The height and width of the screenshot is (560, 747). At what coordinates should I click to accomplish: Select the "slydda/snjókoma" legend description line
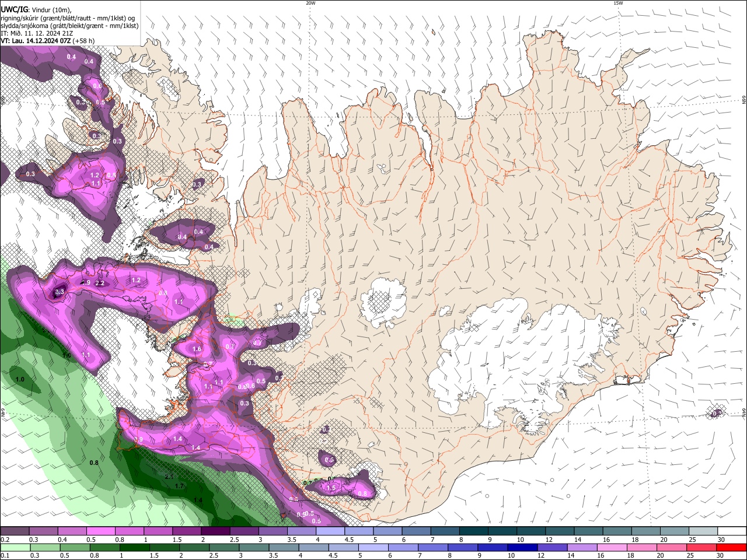[69, 26]
